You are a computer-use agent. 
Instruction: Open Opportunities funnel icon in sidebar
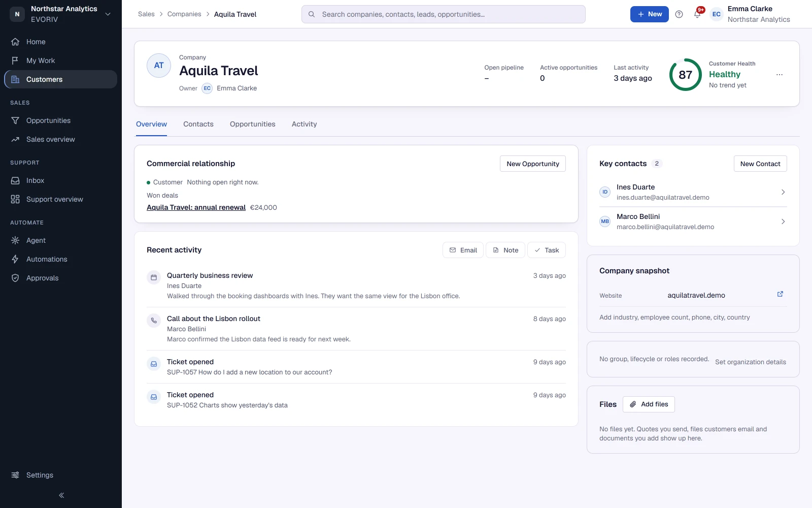(15, 120)
